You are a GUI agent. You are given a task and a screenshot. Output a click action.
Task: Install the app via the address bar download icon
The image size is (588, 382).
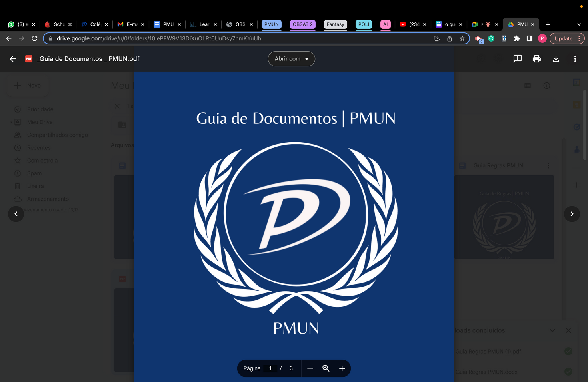pos(437,38)
